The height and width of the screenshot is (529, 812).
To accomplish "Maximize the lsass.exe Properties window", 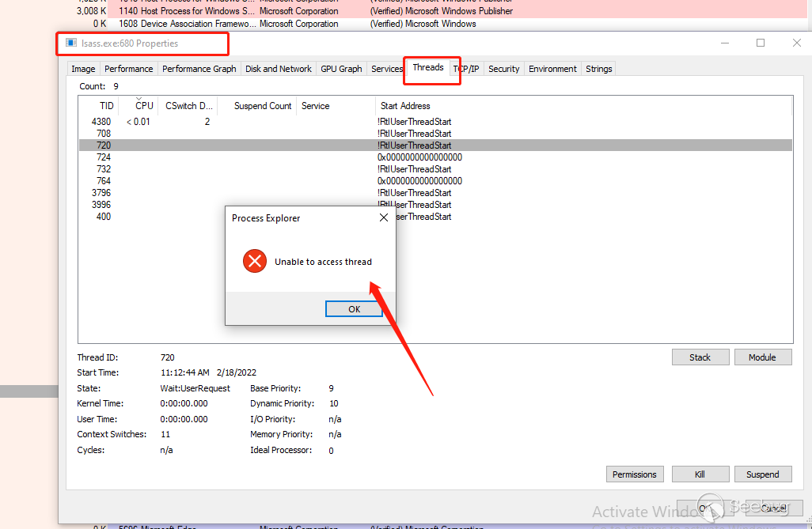I will tap(761, 43).
